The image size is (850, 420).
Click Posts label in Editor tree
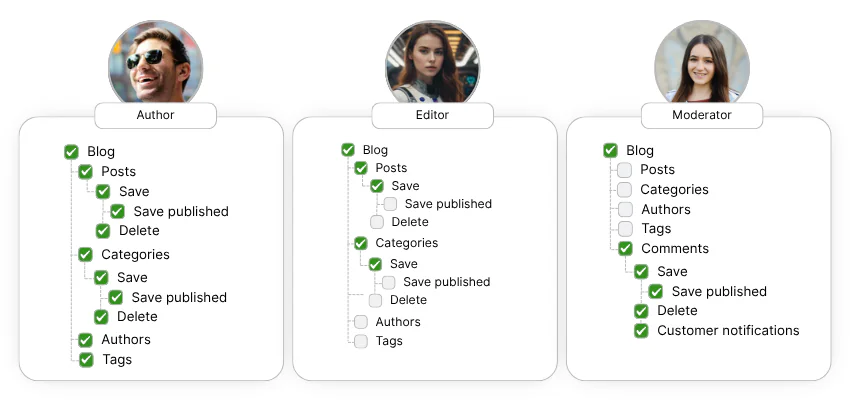click(391, 168)
